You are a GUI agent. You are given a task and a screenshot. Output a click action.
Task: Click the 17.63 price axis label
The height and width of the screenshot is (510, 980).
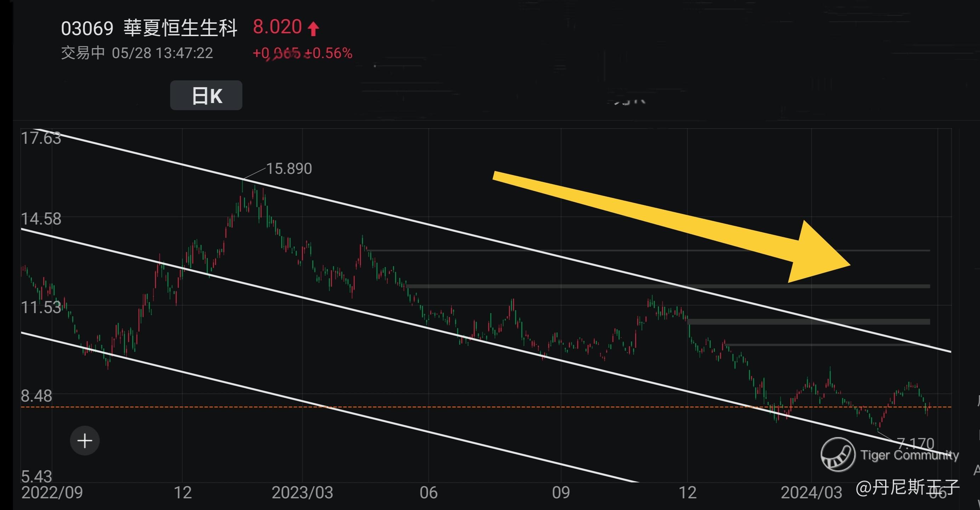tap(41, 138)
